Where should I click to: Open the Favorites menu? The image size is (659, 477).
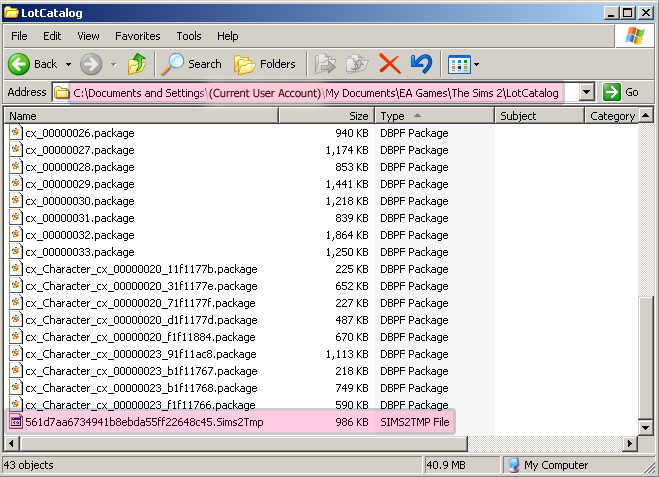138,36
